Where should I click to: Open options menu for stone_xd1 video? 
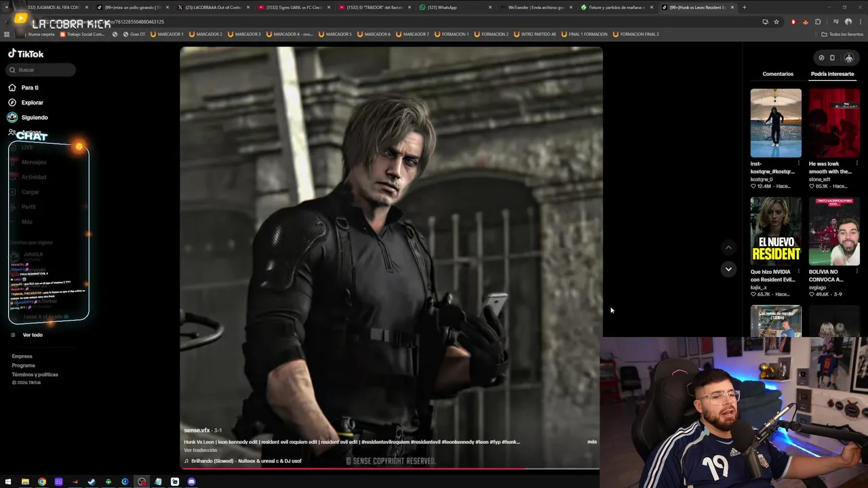click(856, 163)
